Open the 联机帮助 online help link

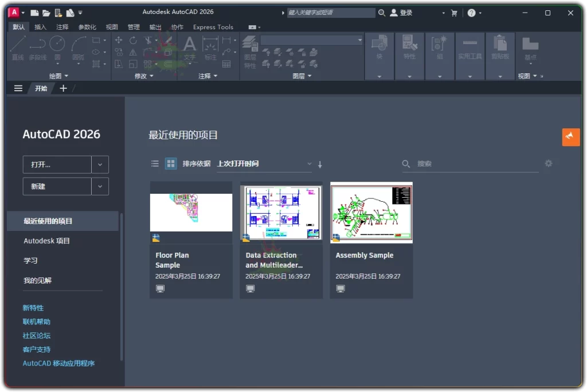pyautogui.click(x=36, y=322)
